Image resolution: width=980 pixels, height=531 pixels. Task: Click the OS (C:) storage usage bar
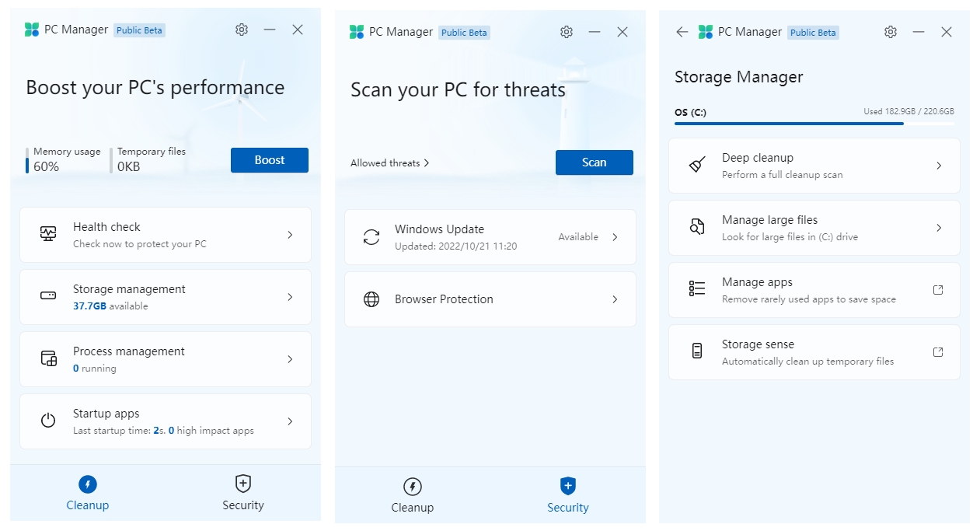click(x=814, y=123)
